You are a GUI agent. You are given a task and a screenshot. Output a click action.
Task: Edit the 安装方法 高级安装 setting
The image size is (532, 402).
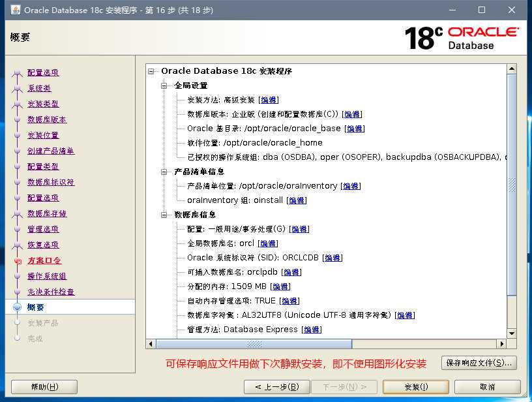[269, 100]
